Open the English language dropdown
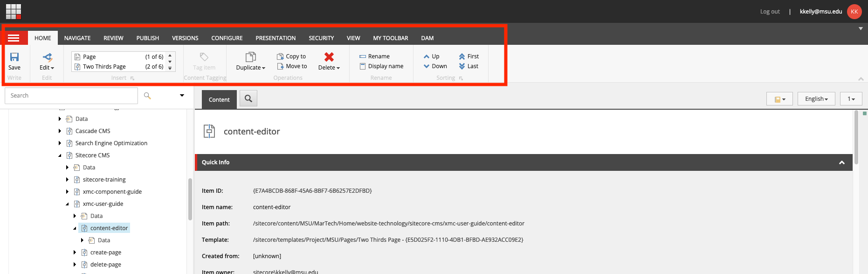 coord(816,99)
